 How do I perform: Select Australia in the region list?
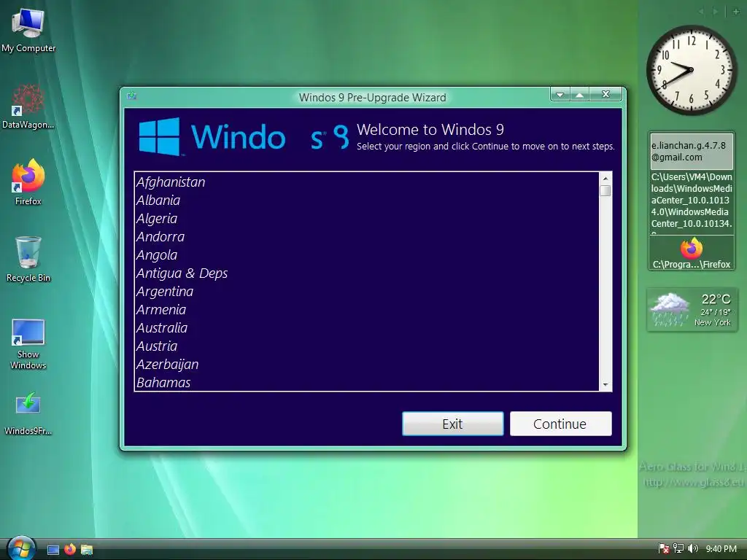(x=366, y=327)
